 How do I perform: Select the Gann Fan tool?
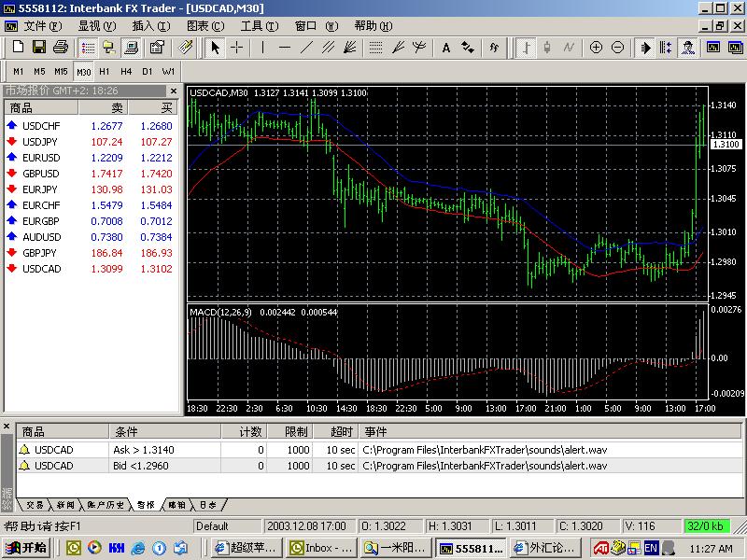[x=349, y=48]
